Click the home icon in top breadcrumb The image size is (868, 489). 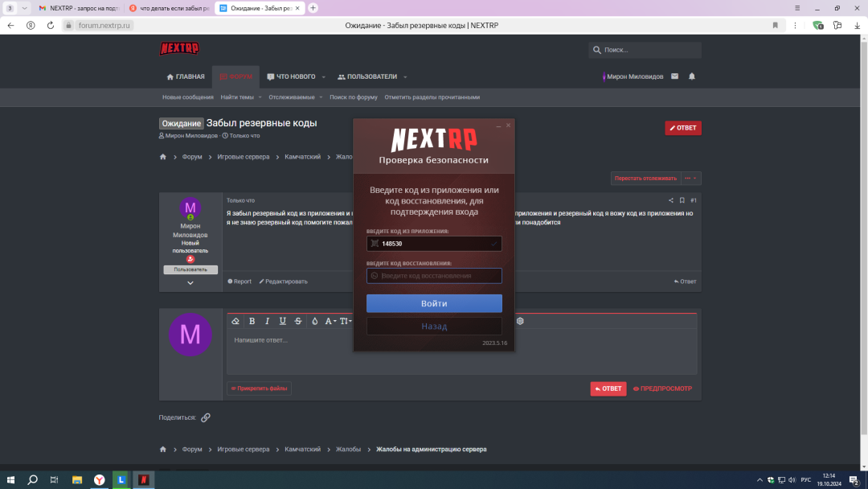click(x=163, y=157)
